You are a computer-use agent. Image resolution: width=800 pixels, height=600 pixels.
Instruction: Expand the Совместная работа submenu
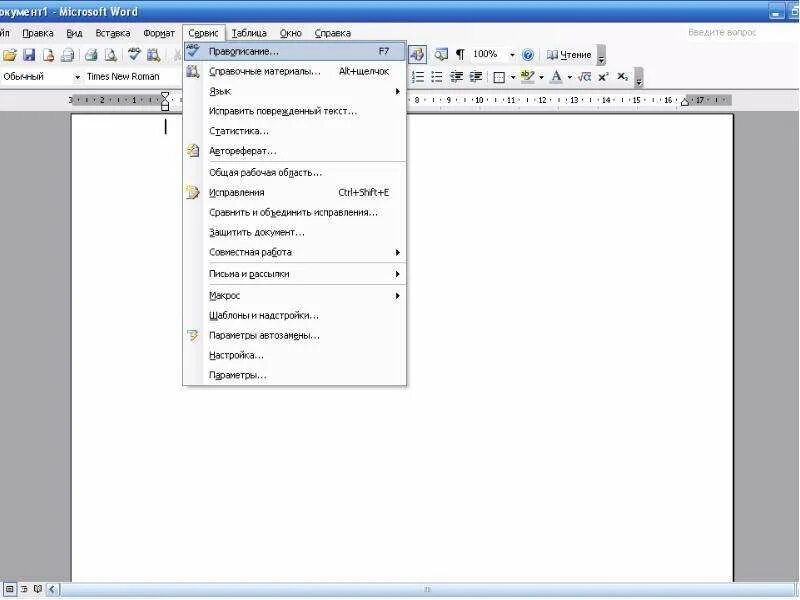coord(295,253)
